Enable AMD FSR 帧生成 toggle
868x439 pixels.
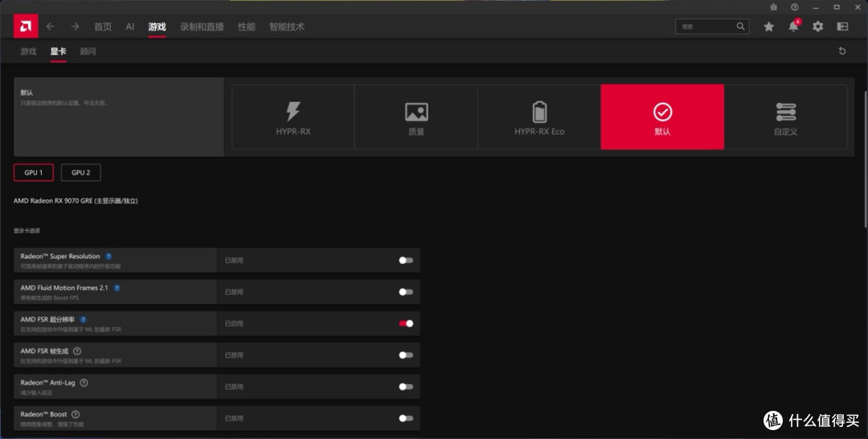(406, 355)
